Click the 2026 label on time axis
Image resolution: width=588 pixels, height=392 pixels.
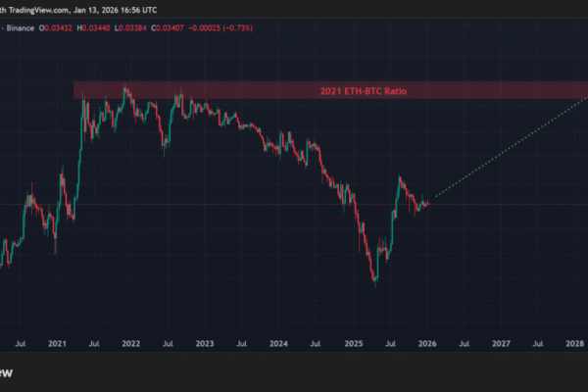[427, 344]
